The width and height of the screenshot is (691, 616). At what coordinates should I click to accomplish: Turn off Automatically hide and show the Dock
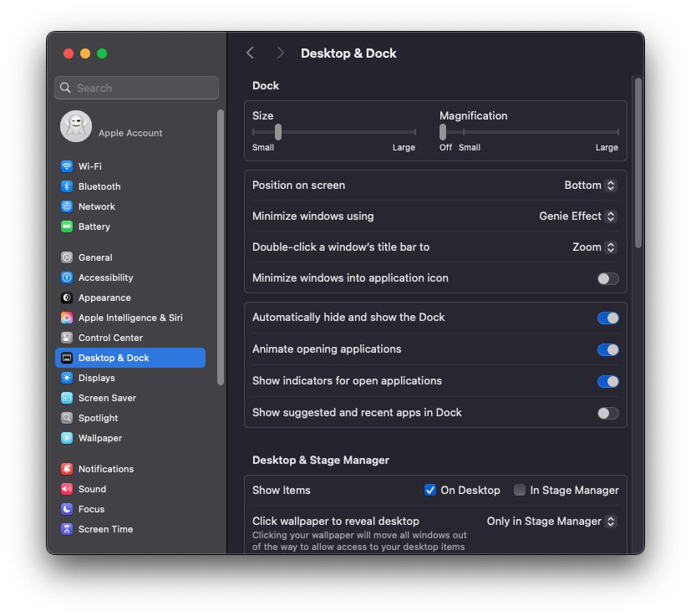607,318
